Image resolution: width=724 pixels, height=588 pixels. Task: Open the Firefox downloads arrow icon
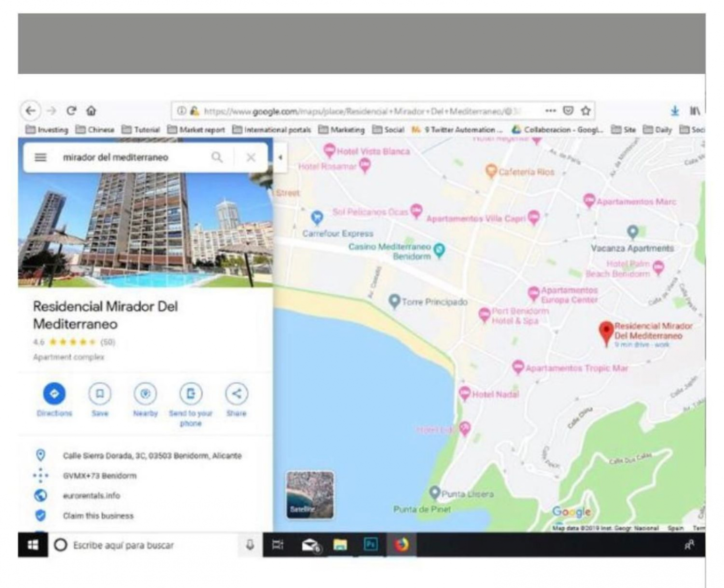click(674, 111)
